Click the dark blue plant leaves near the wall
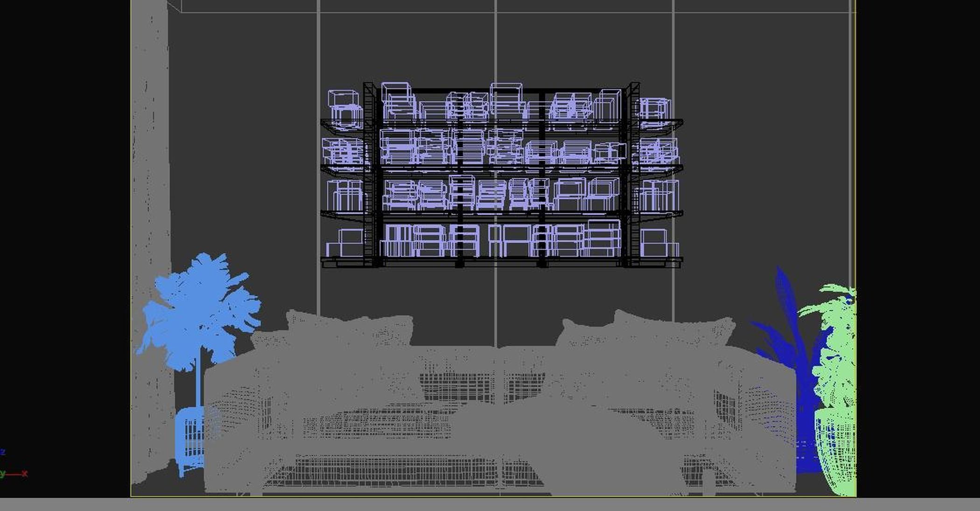The width and height of the screenshot is (980, 511). (x=789, y=317)
